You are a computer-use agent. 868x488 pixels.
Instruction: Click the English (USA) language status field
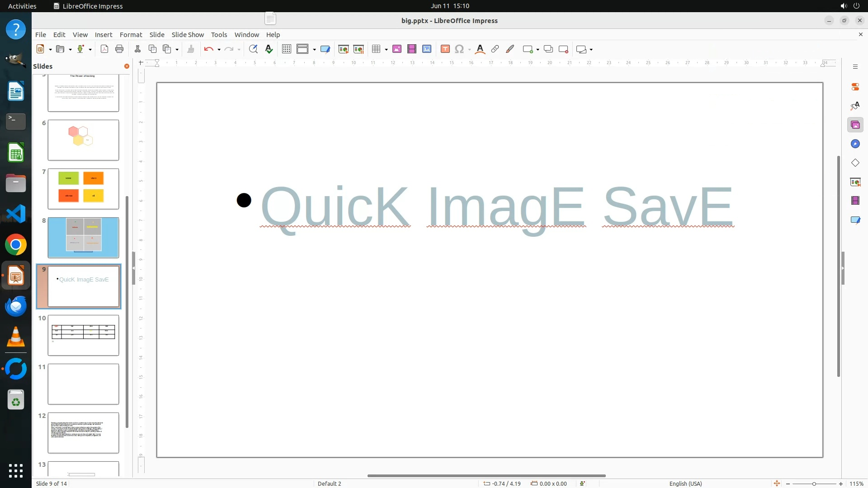click(685, 483)
